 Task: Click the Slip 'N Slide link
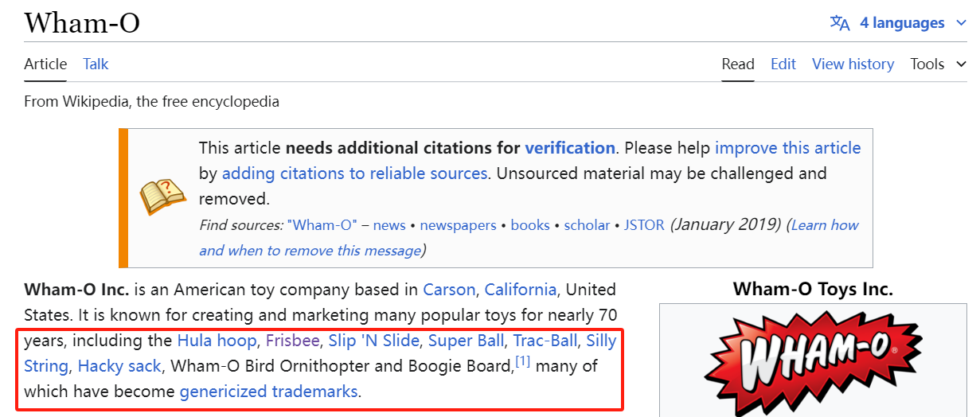(x=373, y=341)
